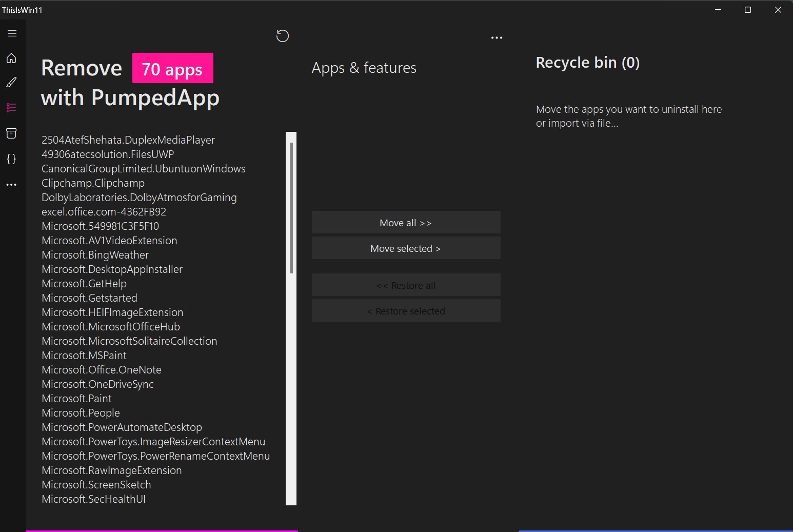793x532 pixels.
Task: Open the customization brush icon page
Action: 11,83
